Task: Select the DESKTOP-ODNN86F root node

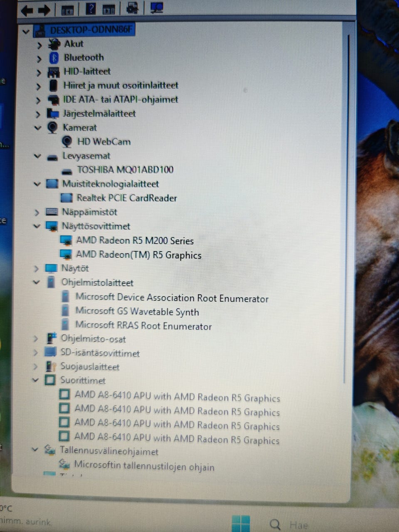Action: click(x=91, y=30)
